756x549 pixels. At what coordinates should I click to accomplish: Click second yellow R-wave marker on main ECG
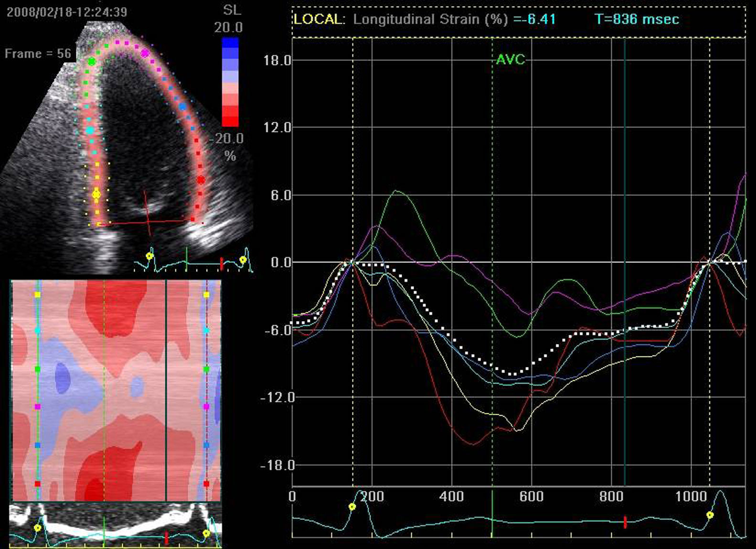(710, 515)
